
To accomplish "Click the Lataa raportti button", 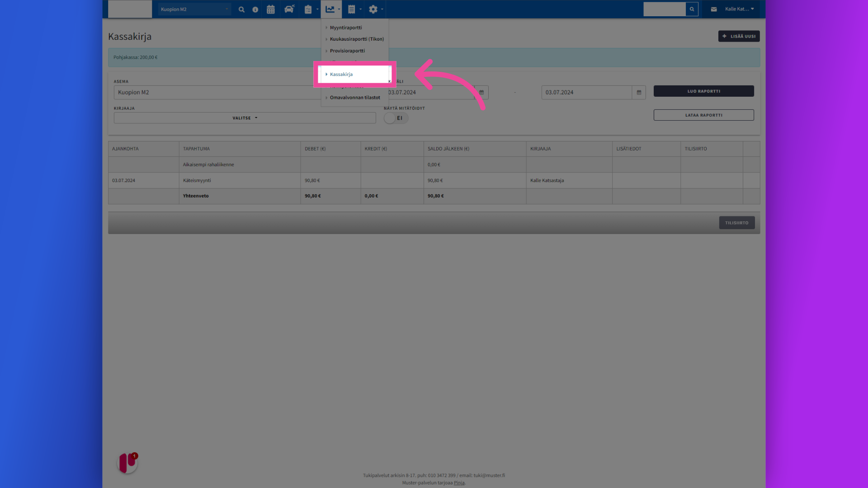I will (703, 115).
